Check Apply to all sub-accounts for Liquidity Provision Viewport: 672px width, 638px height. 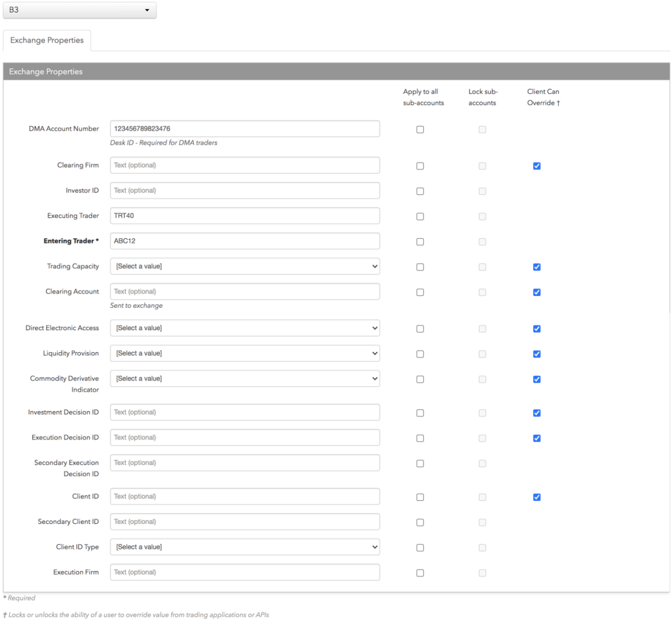(420, 354)
